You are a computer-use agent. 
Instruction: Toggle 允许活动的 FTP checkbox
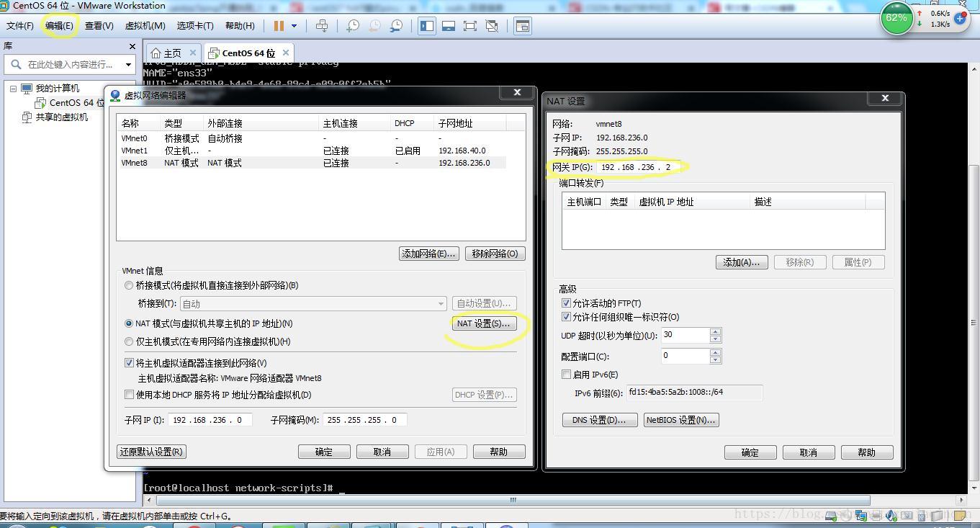point(566,303)
